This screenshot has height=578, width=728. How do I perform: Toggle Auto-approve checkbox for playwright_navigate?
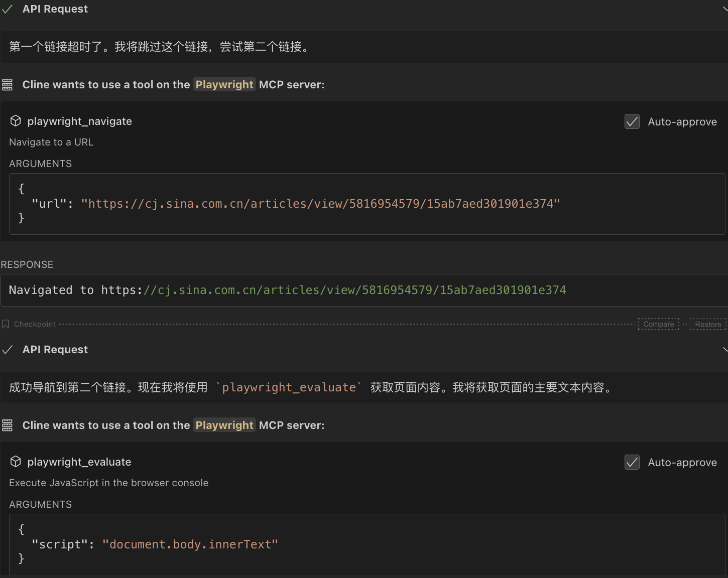632,121
